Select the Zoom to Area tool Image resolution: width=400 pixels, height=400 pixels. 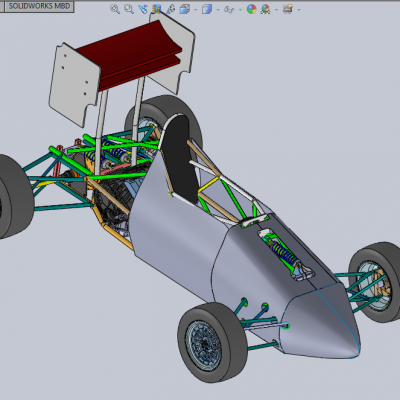(129, 9)
